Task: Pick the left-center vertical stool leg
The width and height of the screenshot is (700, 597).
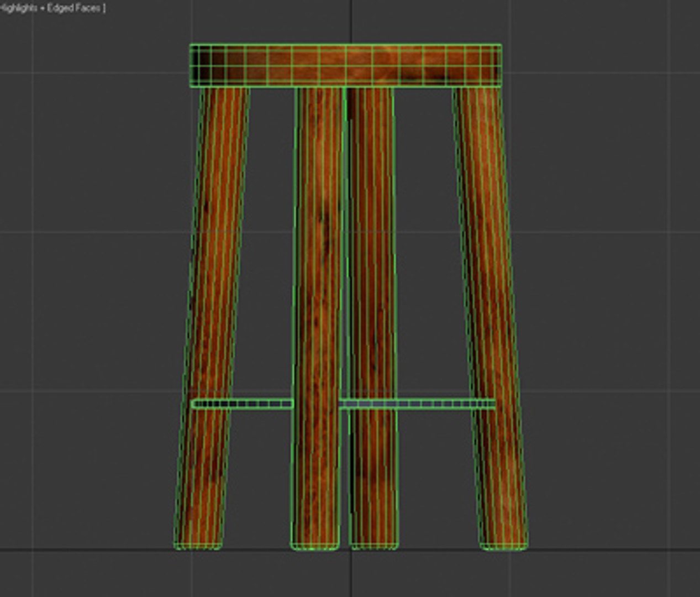Action: [x=317, y=318]
